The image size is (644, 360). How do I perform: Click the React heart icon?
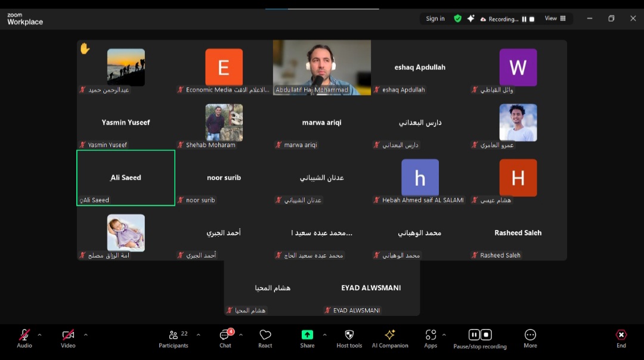[x=265, y=338]
